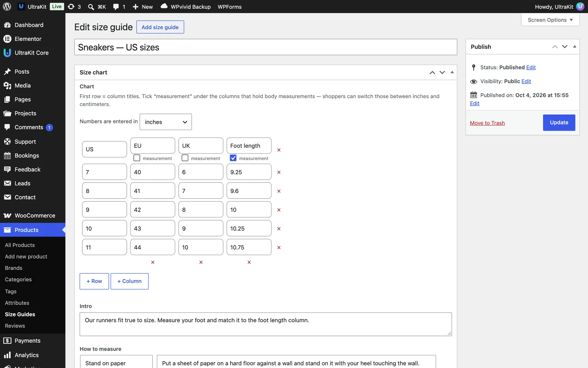Remove the row for US size 11
The image size is (588, 368).
279,248
